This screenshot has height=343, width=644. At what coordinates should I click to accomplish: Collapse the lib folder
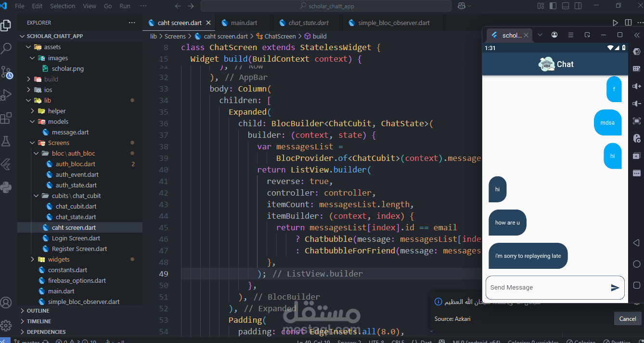47,100
